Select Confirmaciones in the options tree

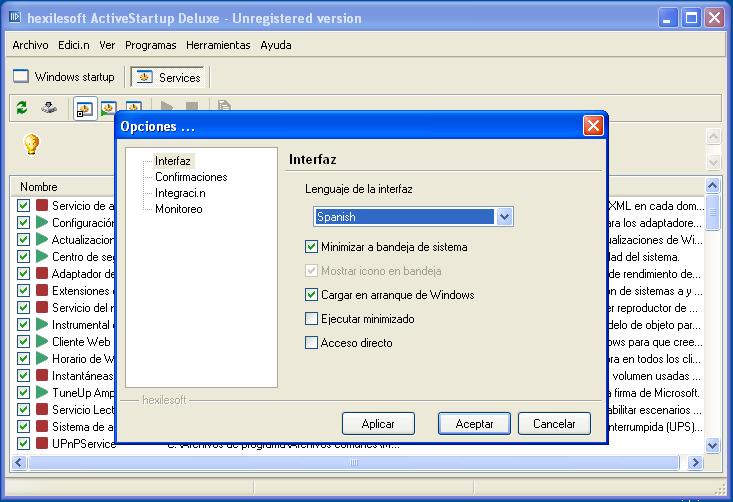(x=191, y=177)
